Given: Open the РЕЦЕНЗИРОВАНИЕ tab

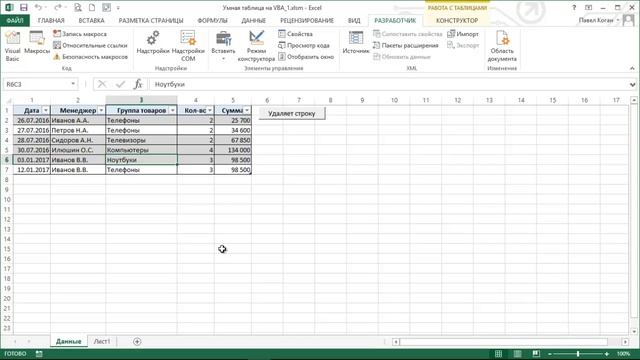Looking at the screenshot, I should click(307, 20).
